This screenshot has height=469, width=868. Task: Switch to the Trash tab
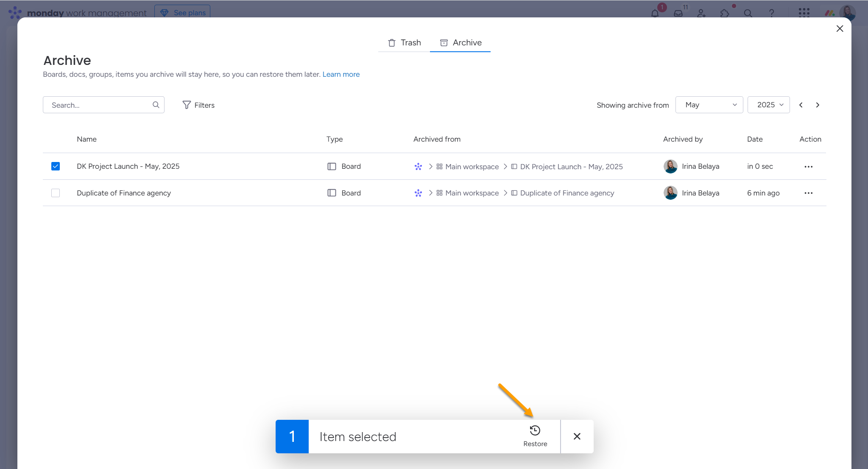pos(404,42)
